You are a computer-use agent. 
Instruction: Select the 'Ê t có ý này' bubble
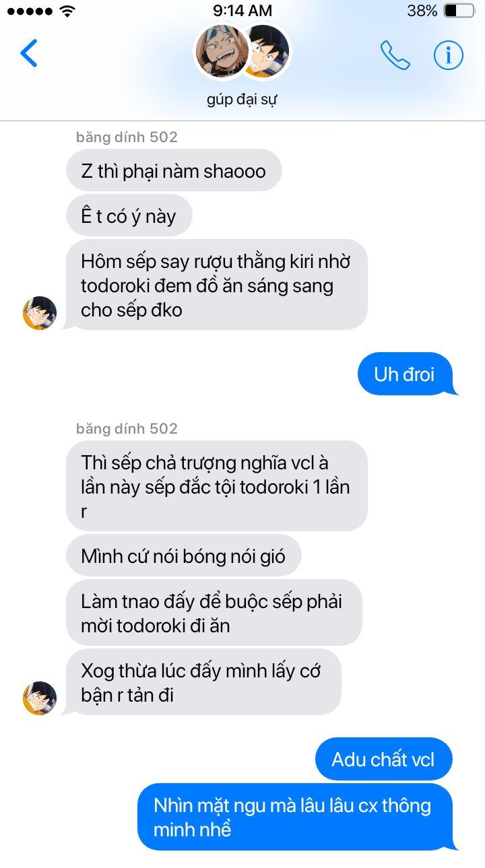coord(129,215)
